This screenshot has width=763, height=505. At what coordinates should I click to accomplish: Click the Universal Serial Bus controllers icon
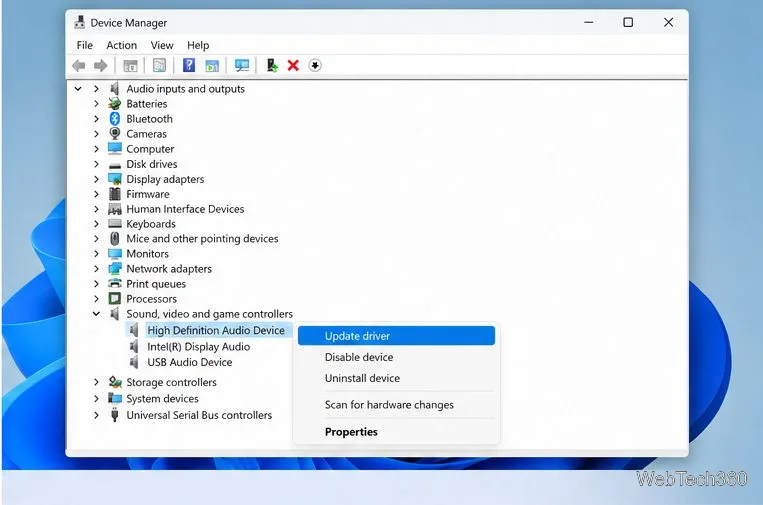(x=115, y=415)
